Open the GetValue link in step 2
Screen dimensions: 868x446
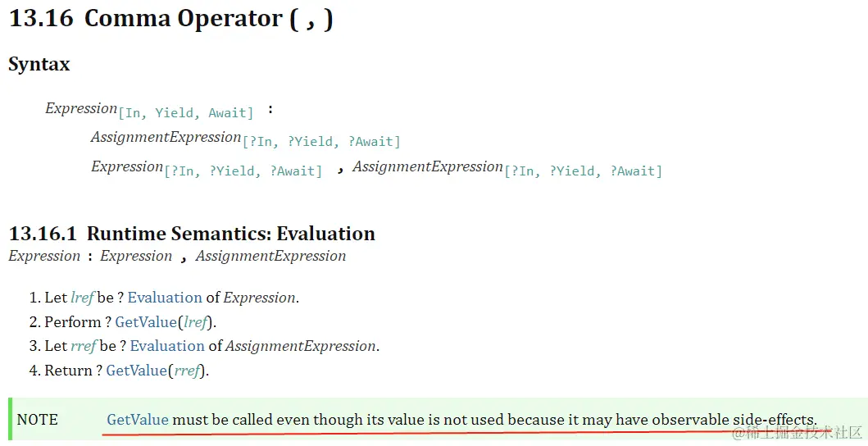click(x=146, y=322)
